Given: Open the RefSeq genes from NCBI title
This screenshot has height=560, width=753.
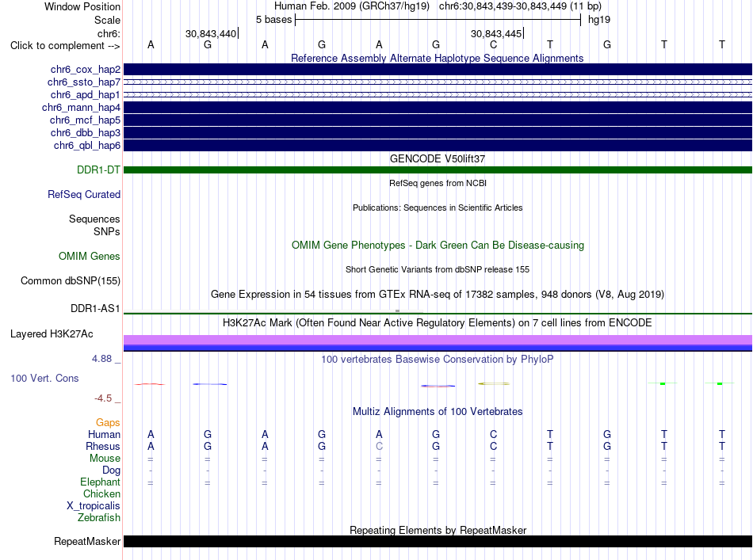Looking at the screenshot, I should pos(438,183).
